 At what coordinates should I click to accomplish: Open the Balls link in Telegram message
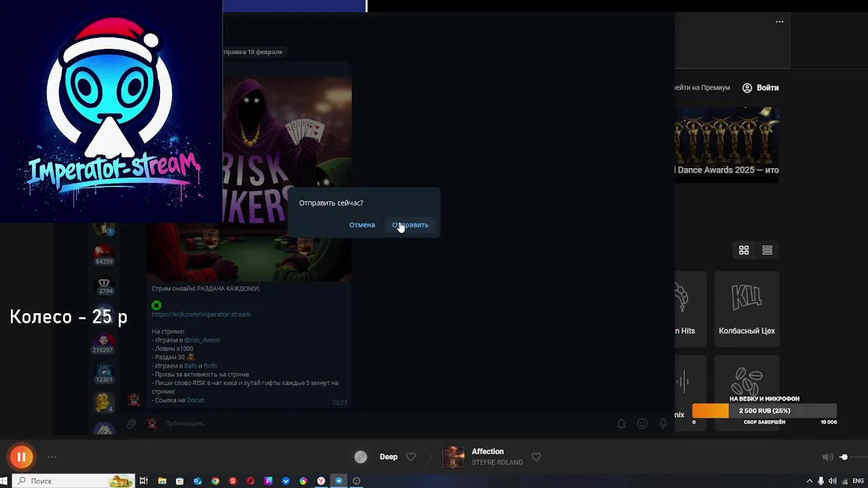191,365
